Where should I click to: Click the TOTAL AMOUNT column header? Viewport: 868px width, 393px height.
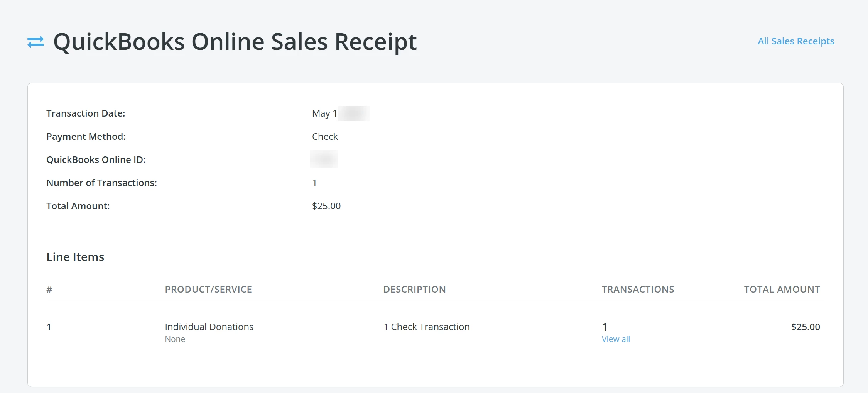coord(782,289)
